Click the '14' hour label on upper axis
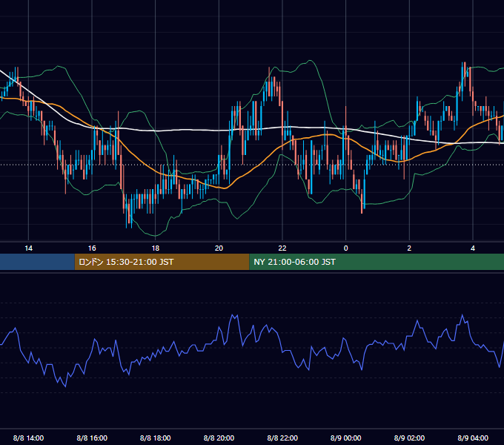 [x=29, y=248]
